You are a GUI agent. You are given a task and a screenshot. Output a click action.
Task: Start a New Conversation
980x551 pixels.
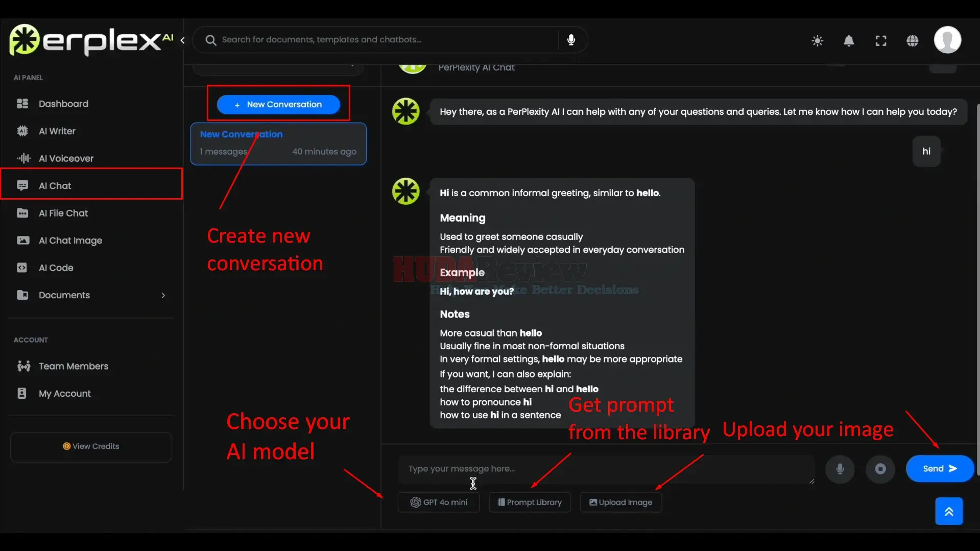278,105
